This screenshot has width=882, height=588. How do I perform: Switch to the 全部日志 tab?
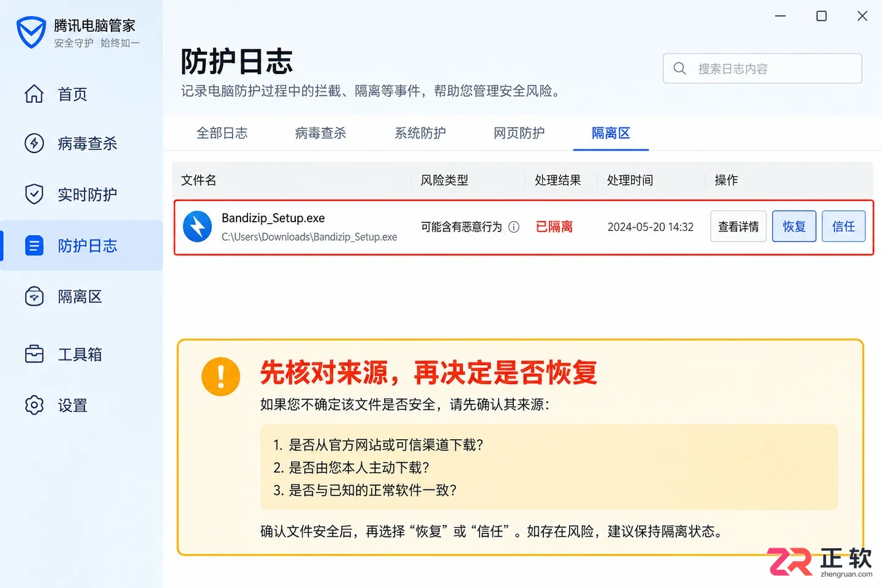click(x=222, y=133)
